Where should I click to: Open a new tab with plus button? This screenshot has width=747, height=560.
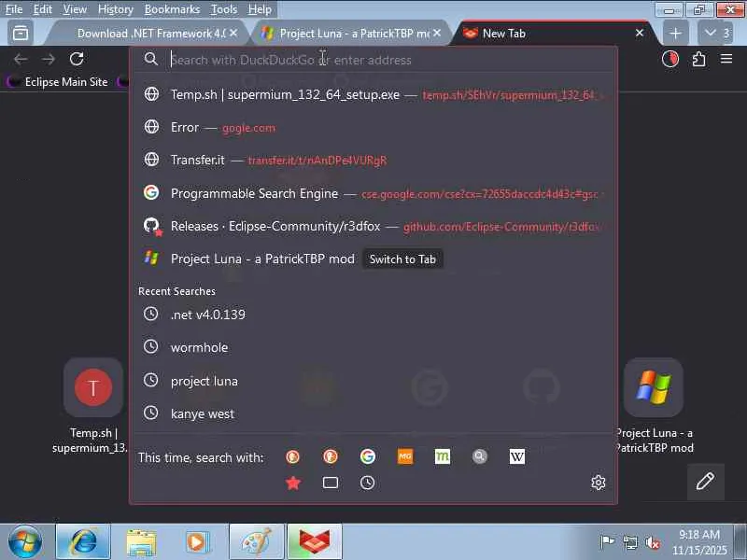(675, 33)
